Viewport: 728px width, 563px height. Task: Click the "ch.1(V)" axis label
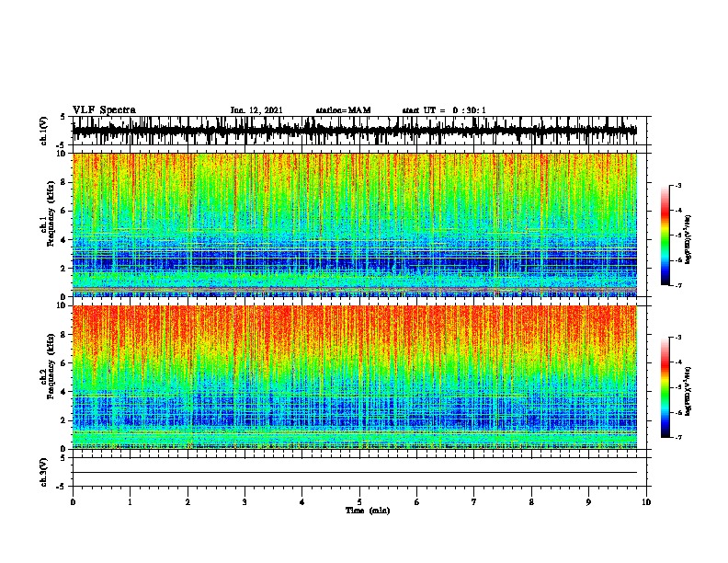pos(44,131)
